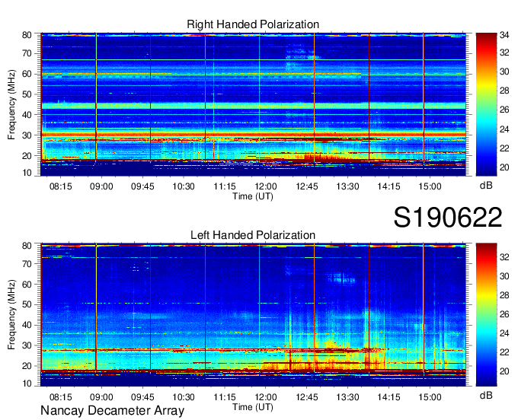
Task: Click 22 dB value on right-handed colorbar
Action: [x=504, y=148]
